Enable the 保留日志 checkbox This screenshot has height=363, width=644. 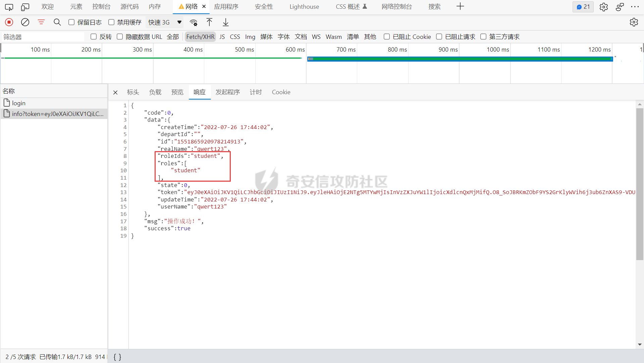pos(71,22)
